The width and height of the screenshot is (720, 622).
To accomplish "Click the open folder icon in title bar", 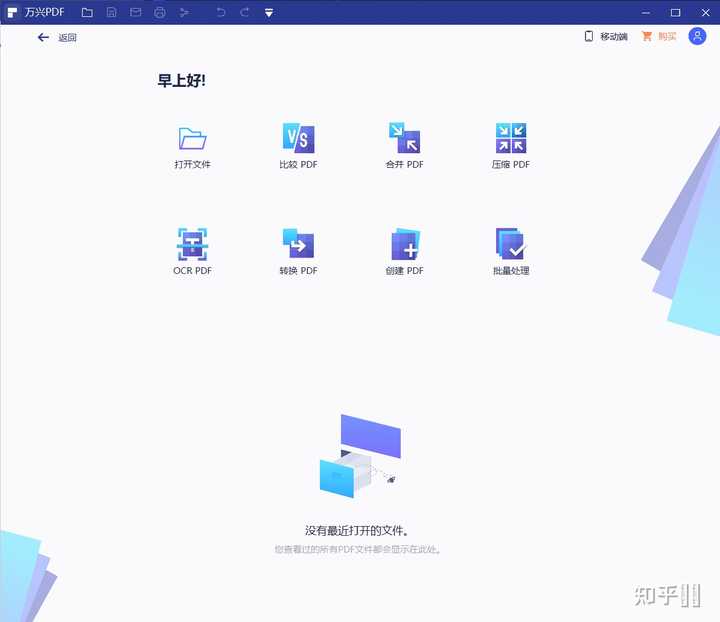I will click(87, 12).
